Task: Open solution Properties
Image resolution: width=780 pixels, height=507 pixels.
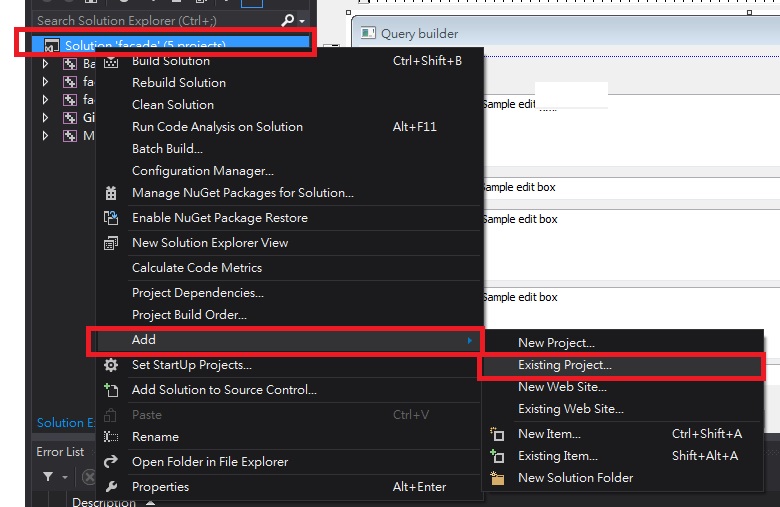Action: pyautogui.click(x=290, y=486)
